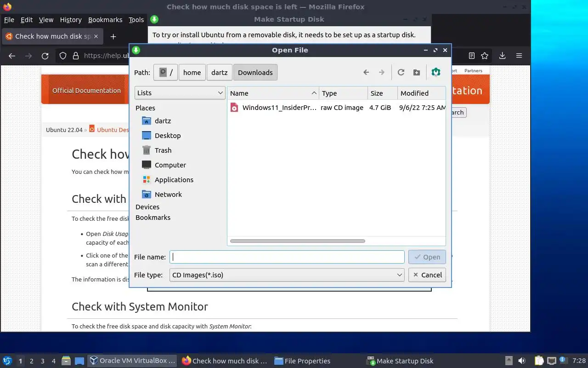Click clipboard icon in system tray
Screen dimensions: 588x368
click(539, 361)
